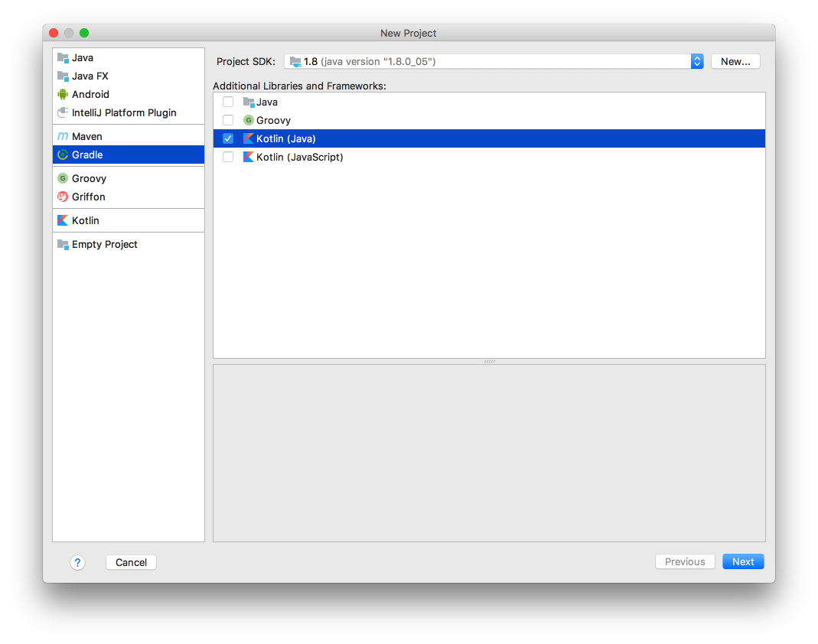
Task: Choose Kotlin project type in sidebar
Action: pos(129,220)
